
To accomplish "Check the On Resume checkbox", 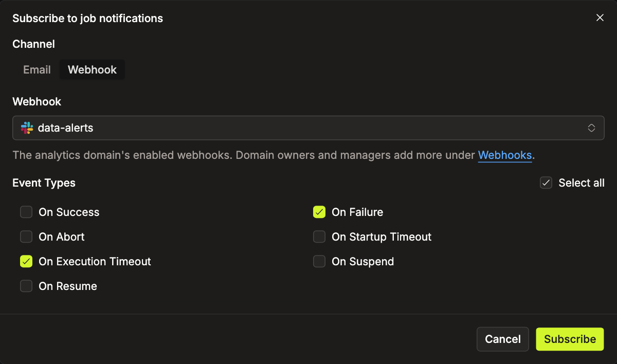I will pyautogui.click(x=26, y=286).
